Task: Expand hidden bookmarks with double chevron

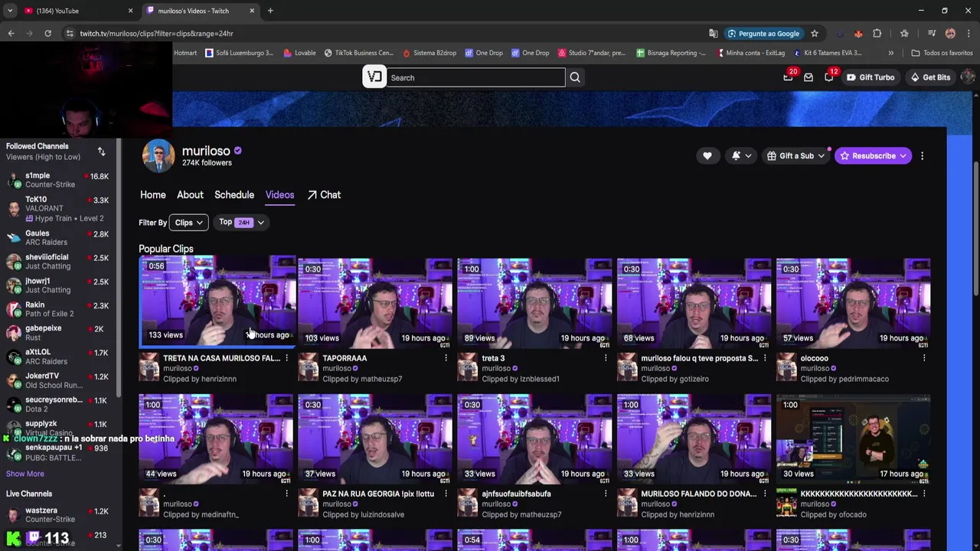Action: (x=890, y=53)
